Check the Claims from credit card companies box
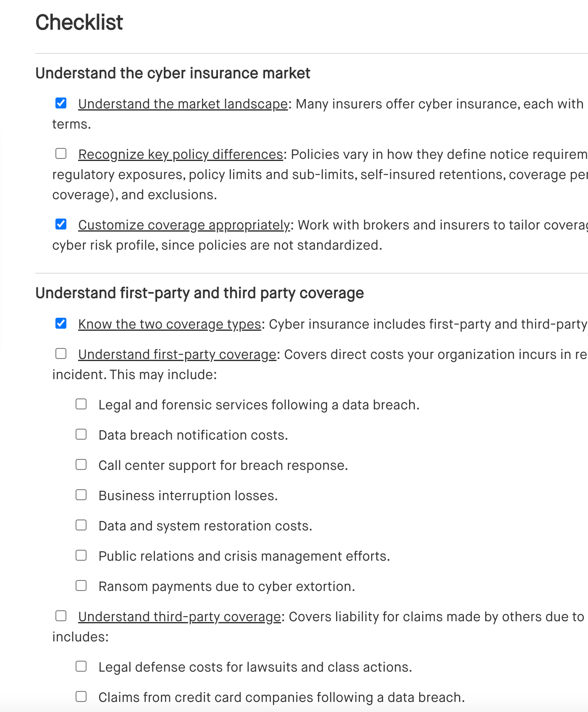Image resolution: width=588 pixels, height=712 pixels. (x=81, y=696)
